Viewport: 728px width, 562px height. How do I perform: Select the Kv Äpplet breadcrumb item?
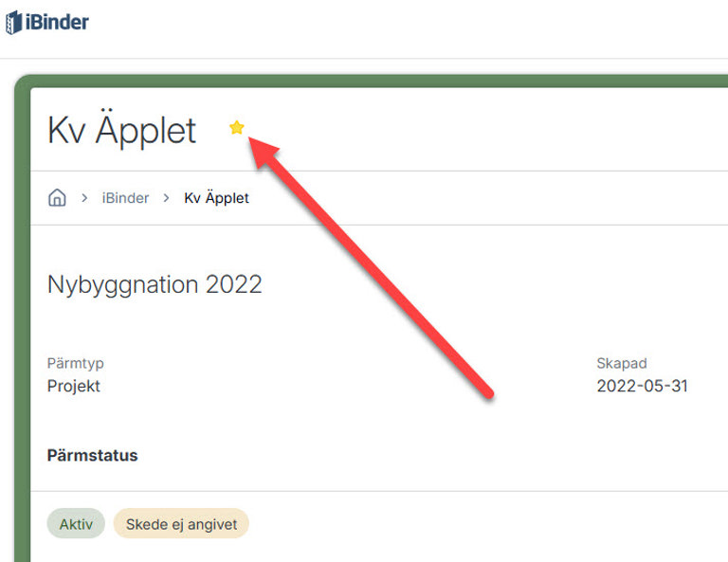pyautogui.click(x=216, y=198)
